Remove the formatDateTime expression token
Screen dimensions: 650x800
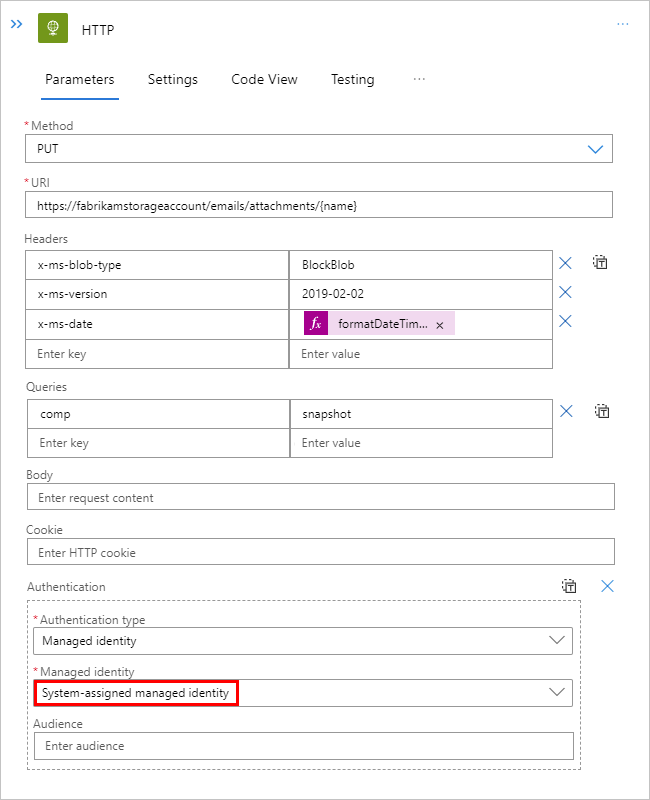[440, 325]
